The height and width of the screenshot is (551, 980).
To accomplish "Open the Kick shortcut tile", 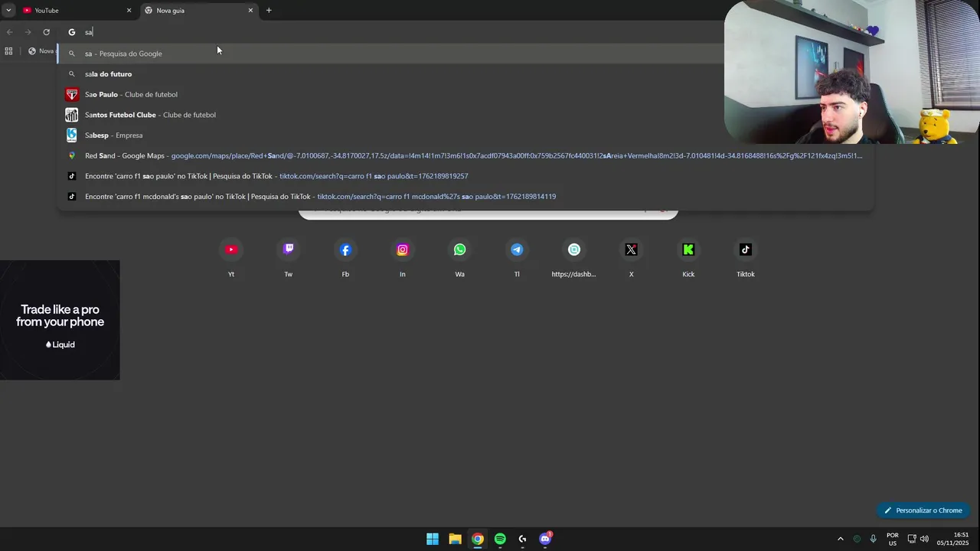I will click(x=688, y=258).
